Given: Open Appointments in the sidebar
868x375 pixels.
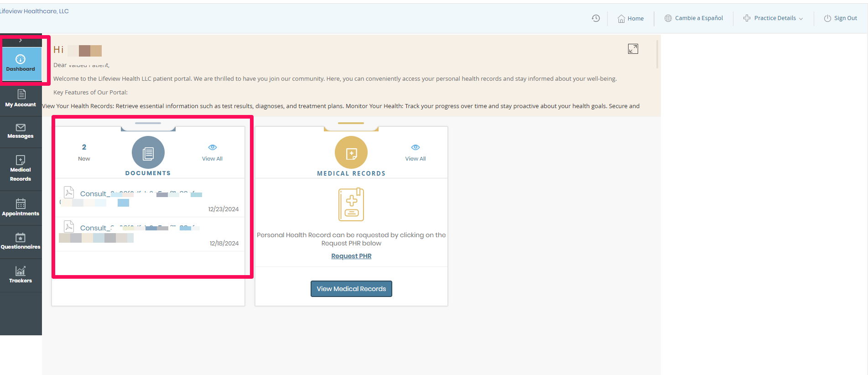Looking at the screenshot, I should click(21, 208).
